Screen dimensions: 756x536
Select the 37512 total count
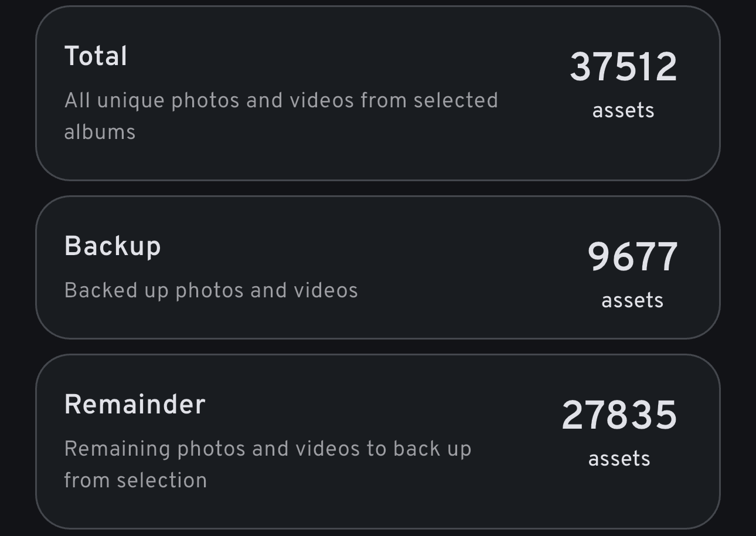(x=623, y=67)
